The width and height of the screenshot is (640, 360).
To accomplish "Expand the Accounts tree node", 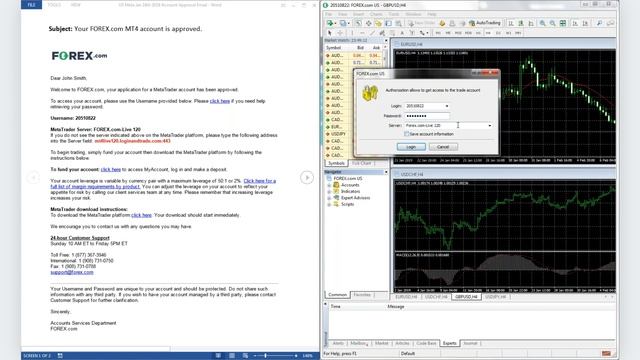I will (329, 185).
